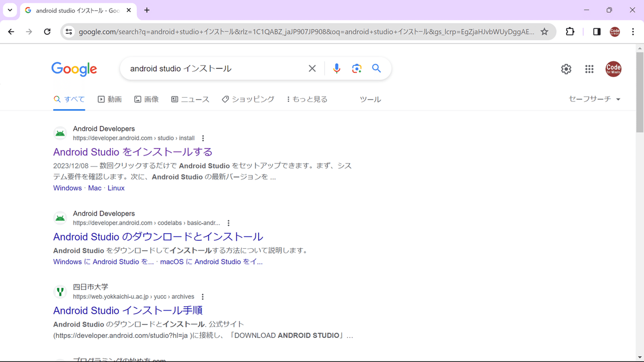644x362 pixels.
Task: Click Android favicon of codelabs result
Action: click(60, 218)
